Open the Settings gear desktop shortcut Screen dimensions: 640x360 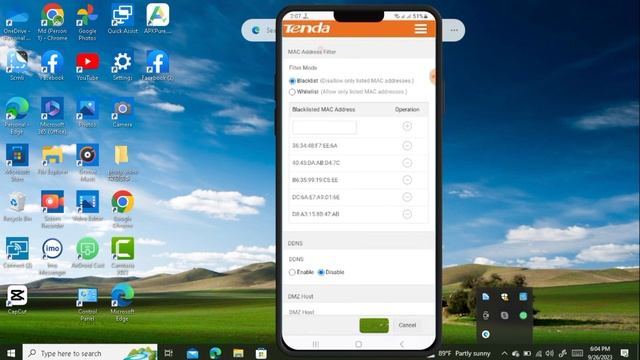(x=122, y=65)
